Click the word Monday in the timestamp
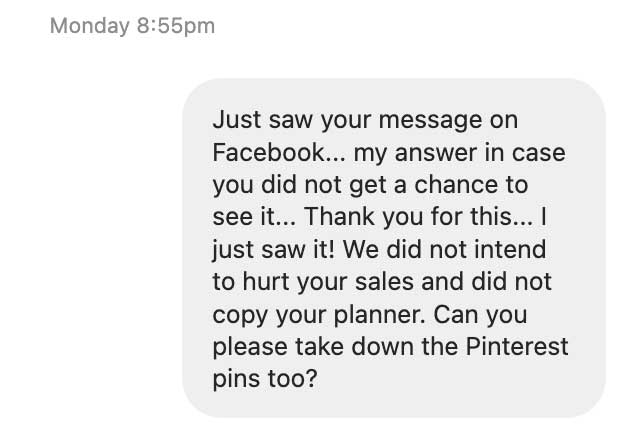 pyautogui.click(x=90, y=26)
